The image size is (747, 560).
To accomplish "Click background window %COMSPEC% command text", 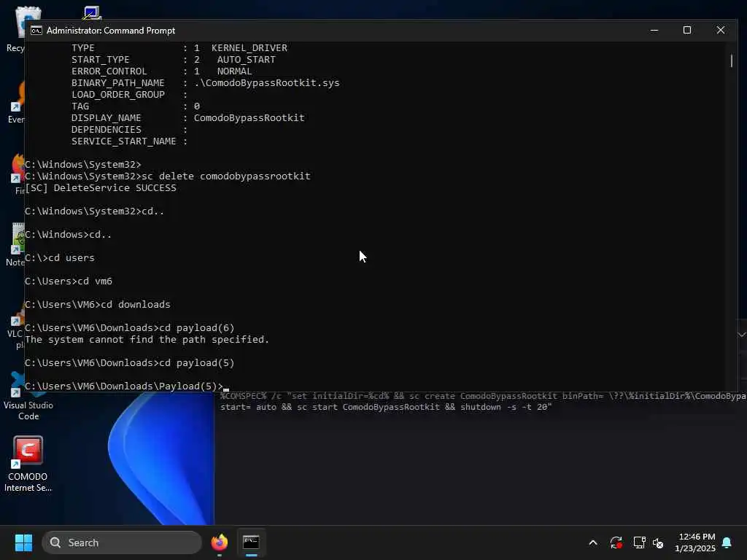I will pyautogui.click(x=483, y=396).
